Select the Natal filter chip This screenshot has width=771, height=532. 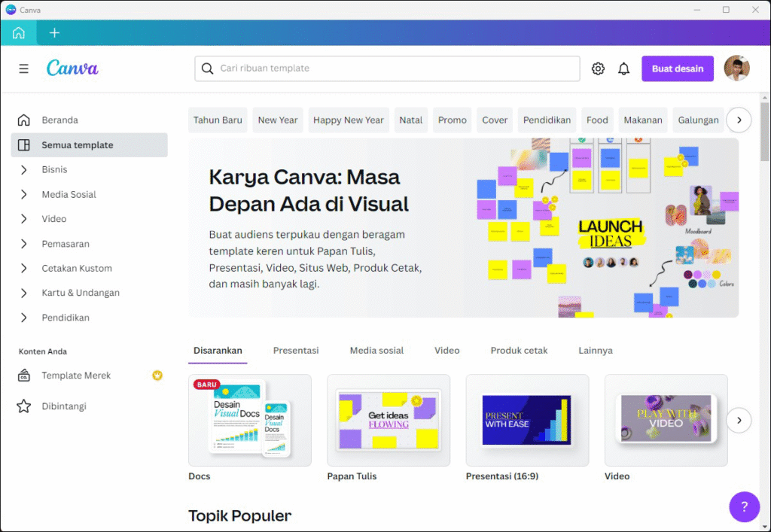pos(410,120)
